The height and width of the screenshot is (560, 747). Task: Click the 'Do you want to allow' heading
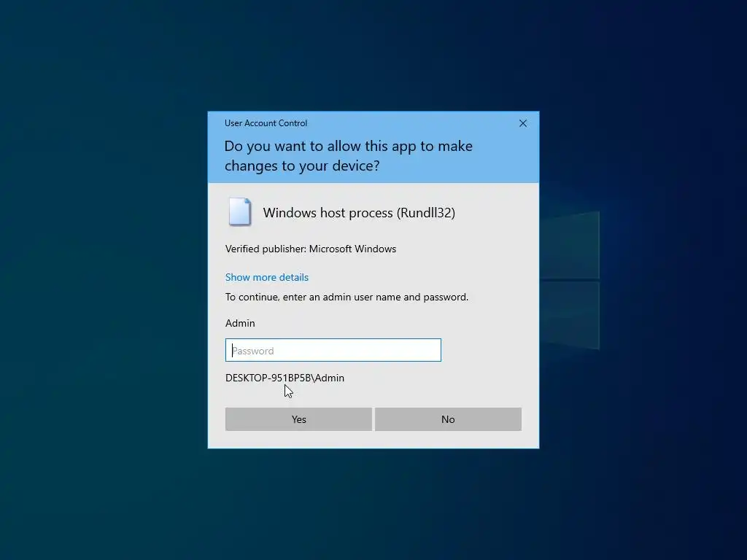pos(348,156)
